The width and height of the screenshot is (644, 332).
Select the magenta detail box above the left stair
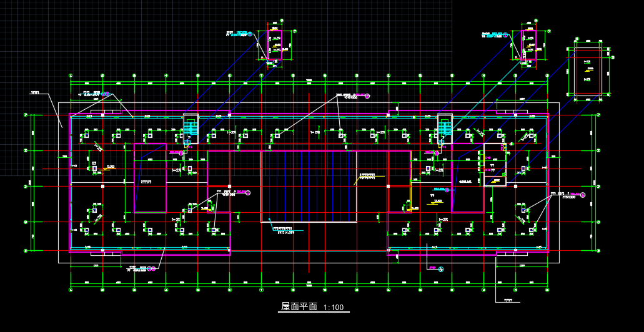click(275, 45)
